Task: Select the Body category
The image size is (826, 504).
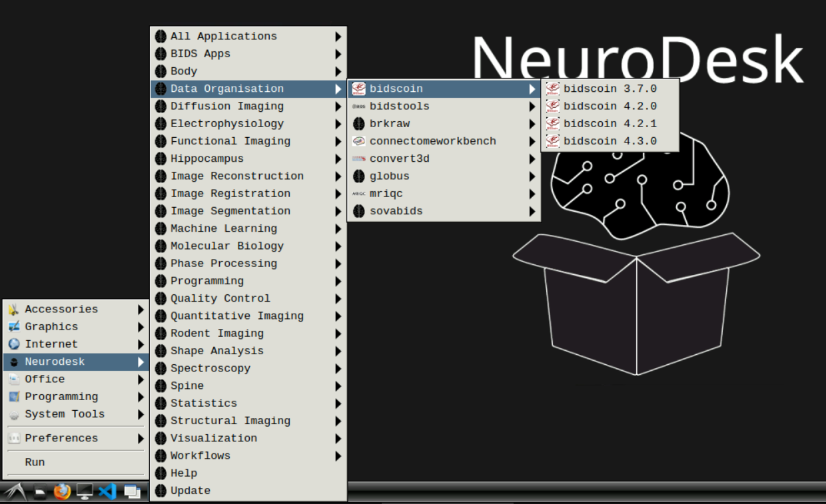Action: pos(248,71)
